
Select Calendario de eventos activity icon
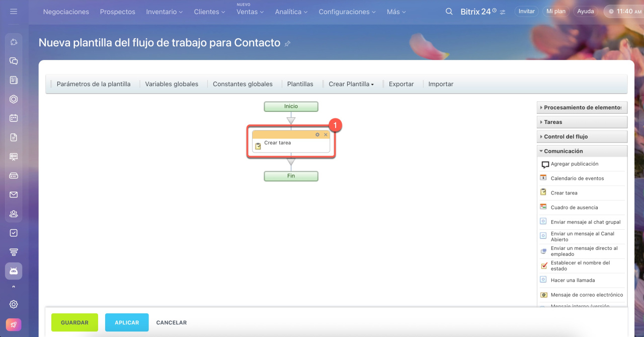coord(543,177)
